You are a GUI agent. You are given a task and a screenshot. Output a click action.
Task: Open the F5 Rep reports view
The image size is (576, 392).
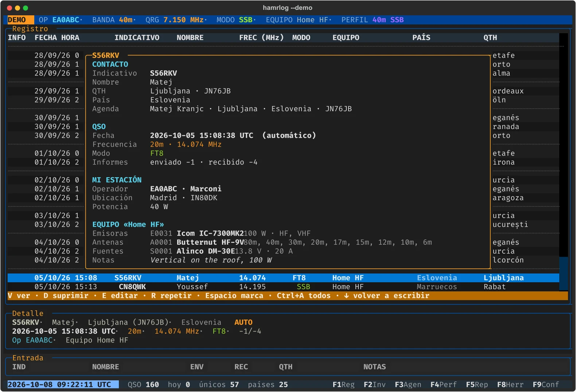pos(477,384)
